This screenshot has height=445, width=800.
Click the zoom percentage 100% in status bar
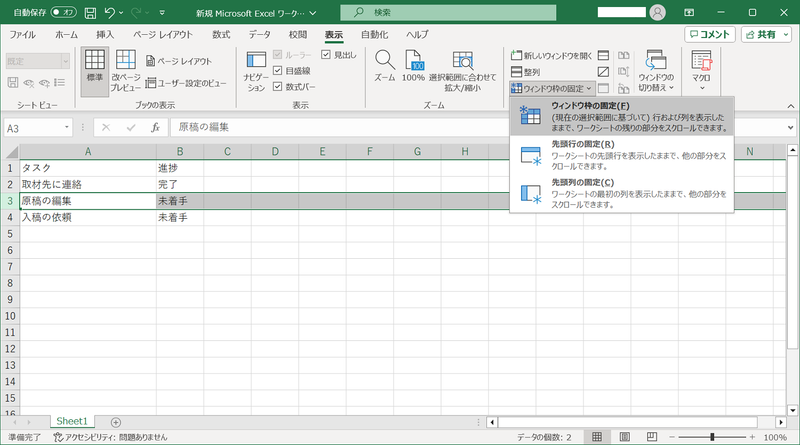pyautogui.click(x=775, y=437)
